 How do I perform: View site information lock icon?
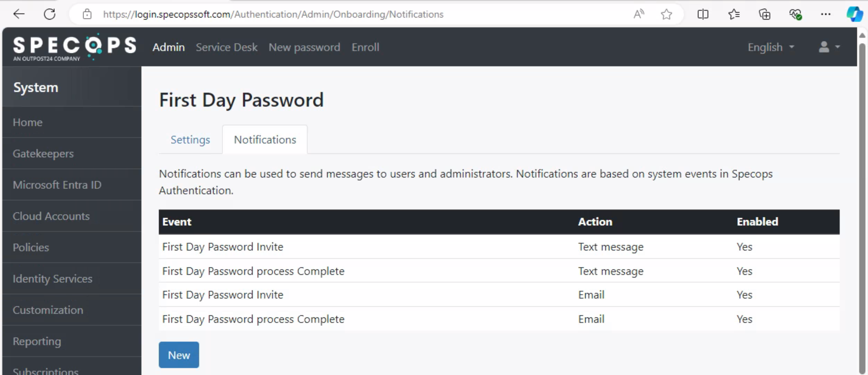87,14
